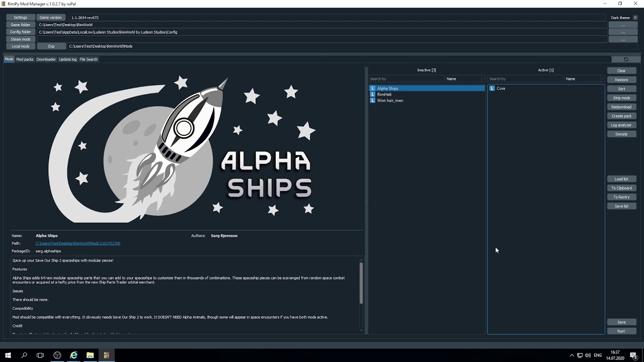Show hidden system tray icons
The width and height of the screenshot is (644, 362).
(x=572, y=355)
